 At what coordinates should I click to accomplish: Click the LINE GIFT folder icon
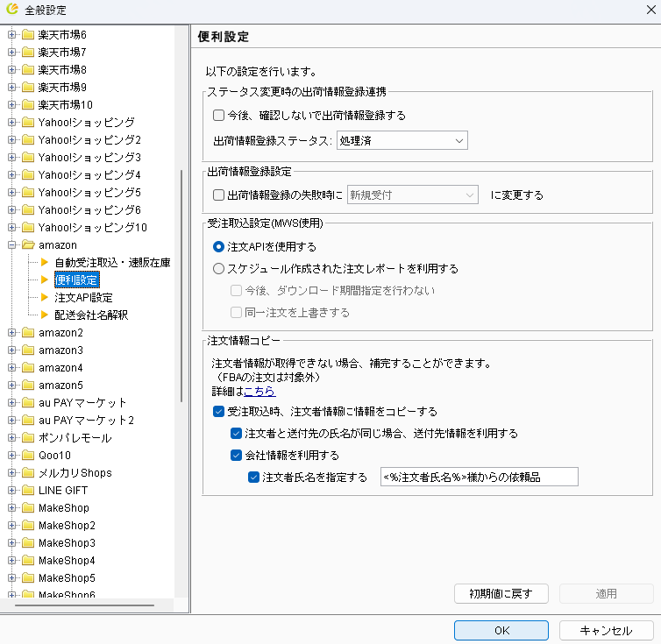click(x=28, y=490)
